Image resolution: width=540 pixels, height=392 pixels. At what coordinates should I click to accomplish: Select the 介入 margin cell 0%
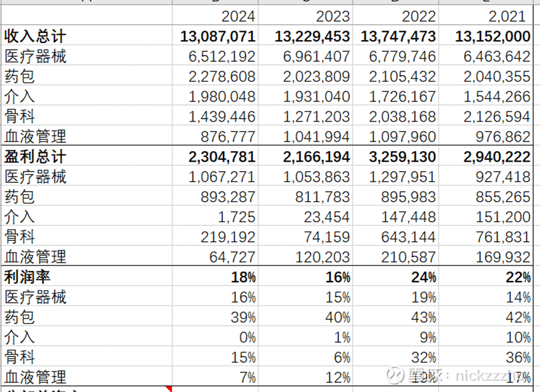tap(215, 337)
